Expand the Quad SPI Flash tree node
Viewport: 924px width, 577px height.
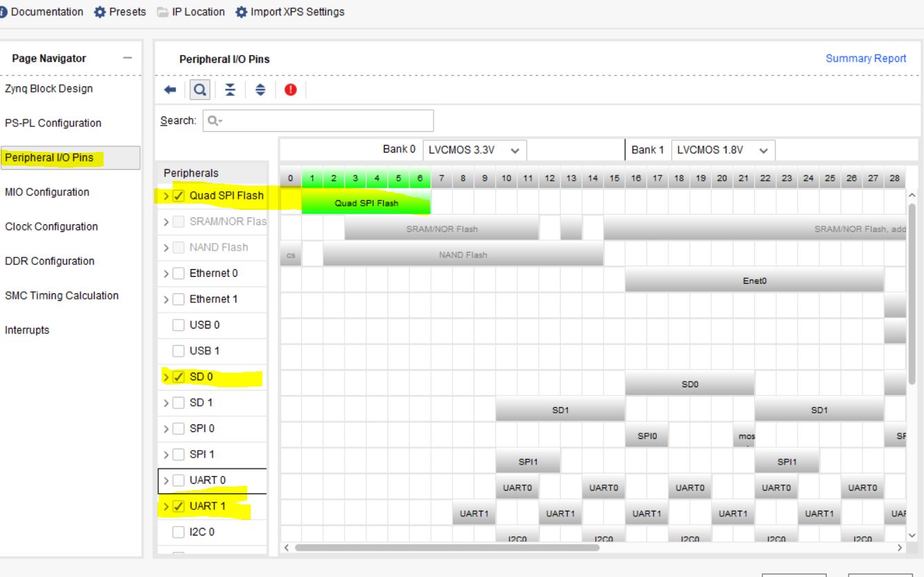[166, 195]
